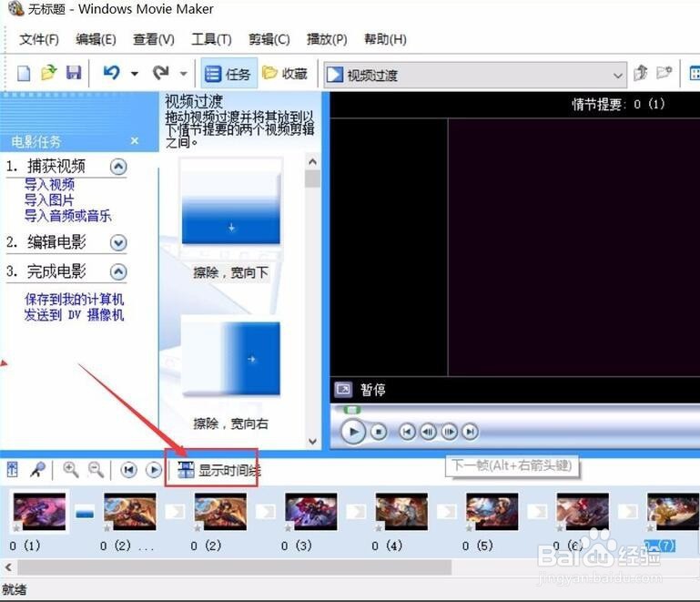Click transition cell after clip 0 (5)
Viewport: 700px width, 602px height.
[537, 512]
